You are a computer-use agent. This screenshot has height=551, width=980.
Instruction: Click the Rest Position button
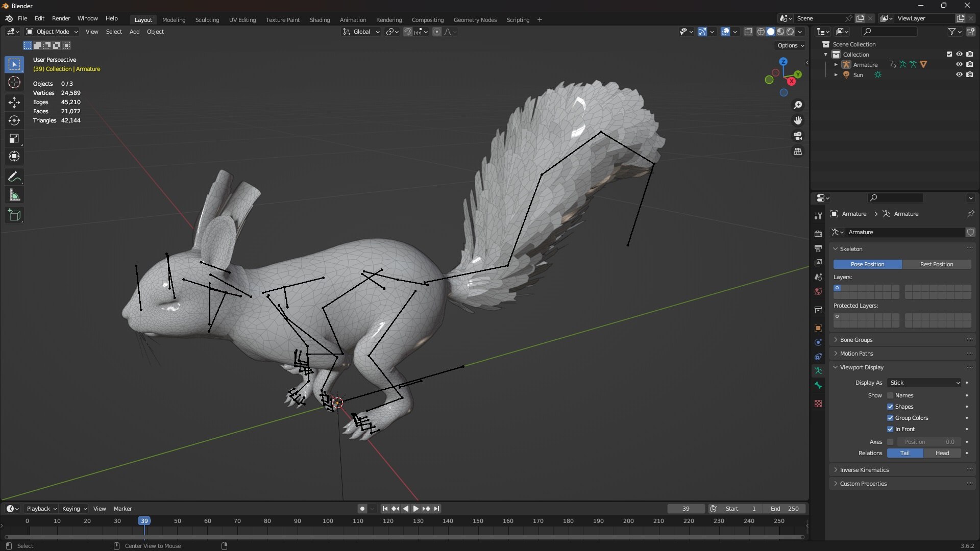pyautogui.click(x=937, y=264)
